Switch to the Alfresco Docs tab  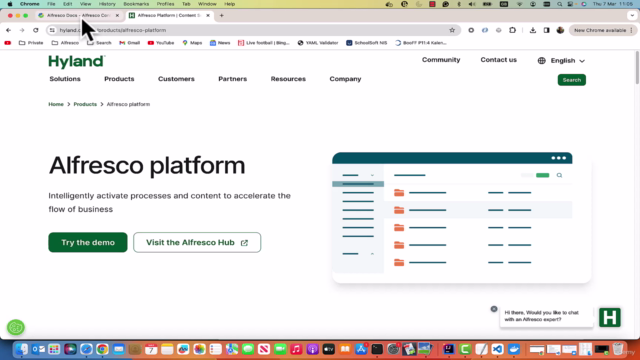click(x=78, y=16)
